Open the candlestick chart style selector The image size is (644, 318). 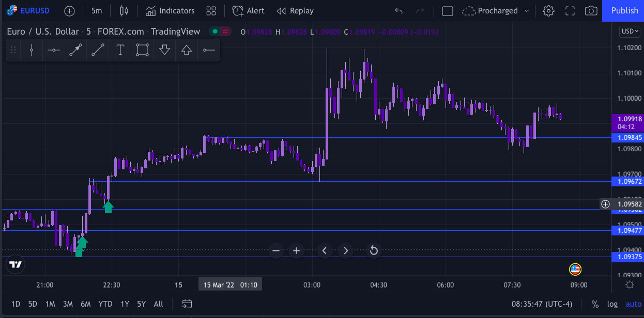(124, 11)
